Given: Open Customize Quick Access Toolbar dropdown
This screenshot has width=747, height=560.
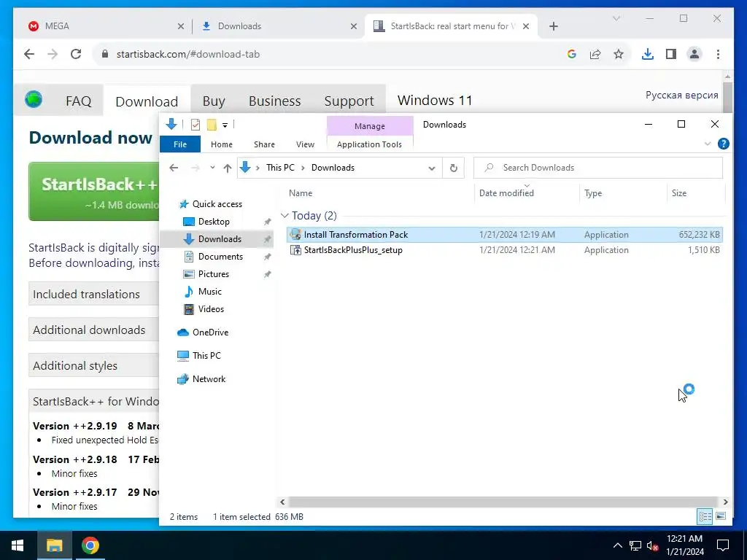Looking at the screenshot, I should click(x=225, y=125).
